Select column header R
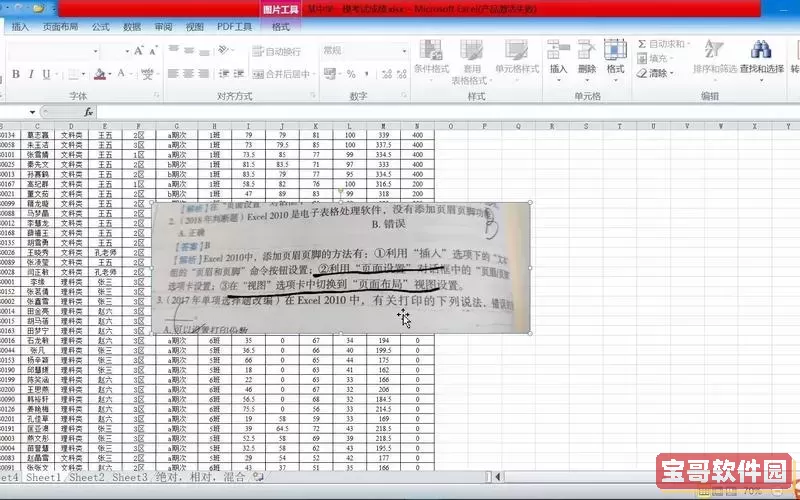The height and width of the screenshot is (500, 800). click(x=552, y=126)
